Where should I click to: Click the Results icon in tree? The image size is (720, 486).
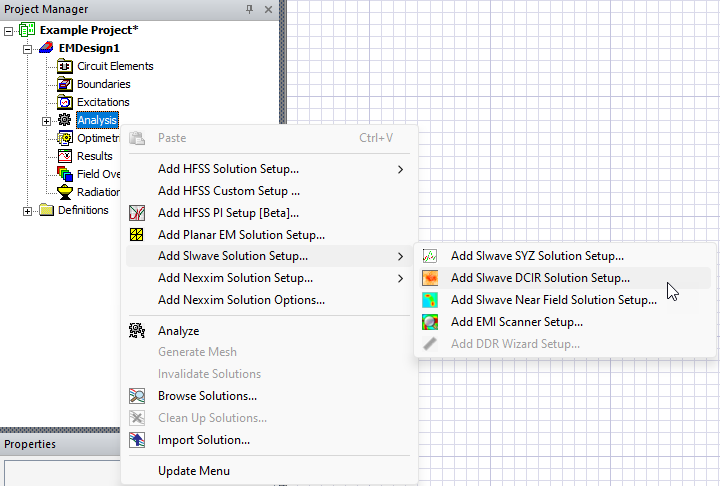pos(65,156)
